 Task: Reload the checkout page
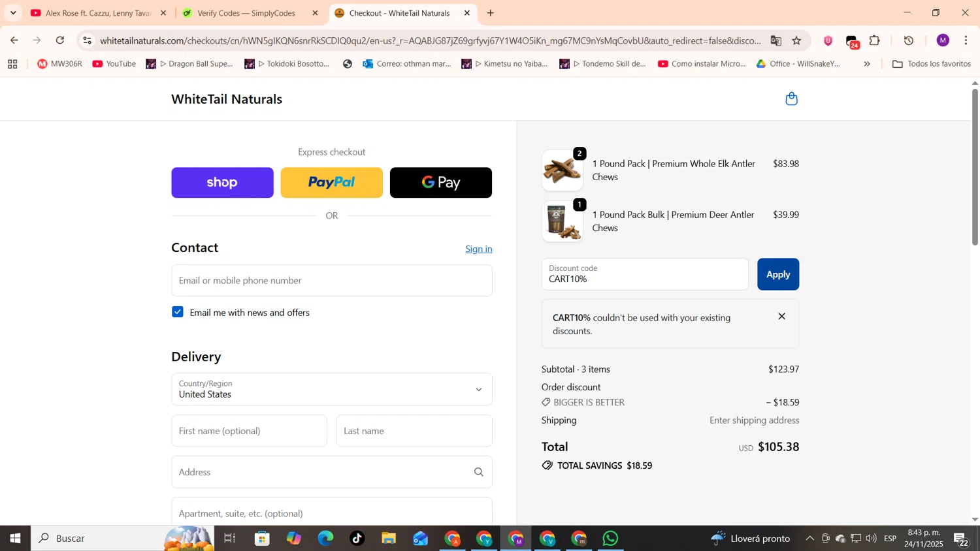[x=60, y=40]
